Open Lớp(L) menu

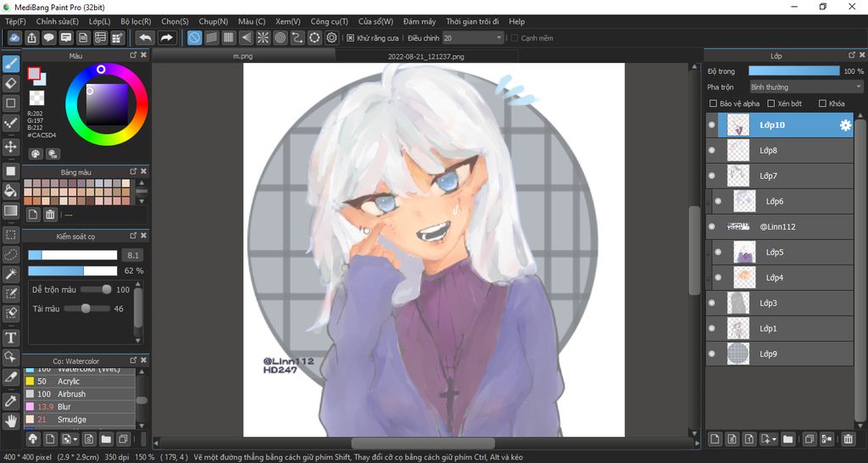100,21
